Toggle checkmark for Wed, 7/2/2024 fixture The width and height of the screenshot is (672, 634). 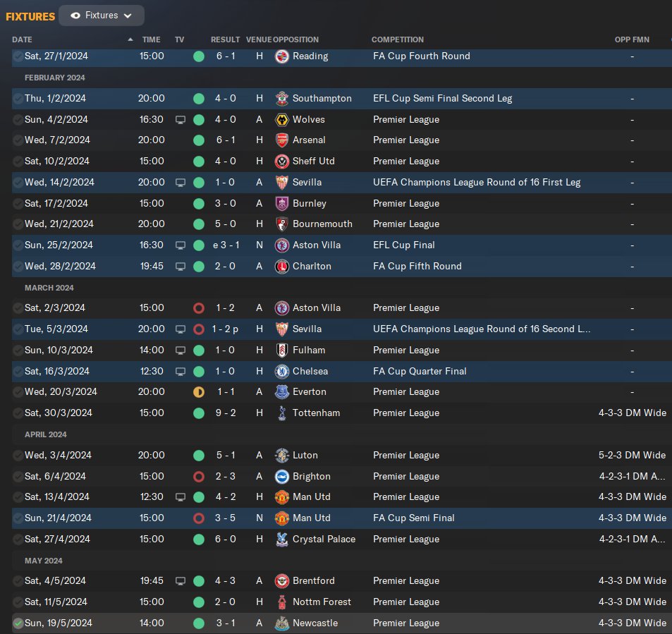[18, 140]
